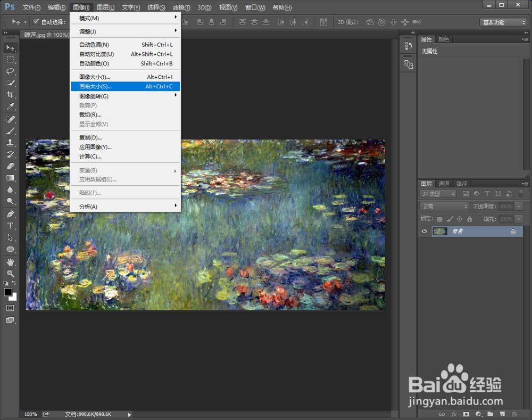The width and height of the screenshot is (532, 420).
Task: Select the Rectangular Marquee tool
Action: coord(10,60)
